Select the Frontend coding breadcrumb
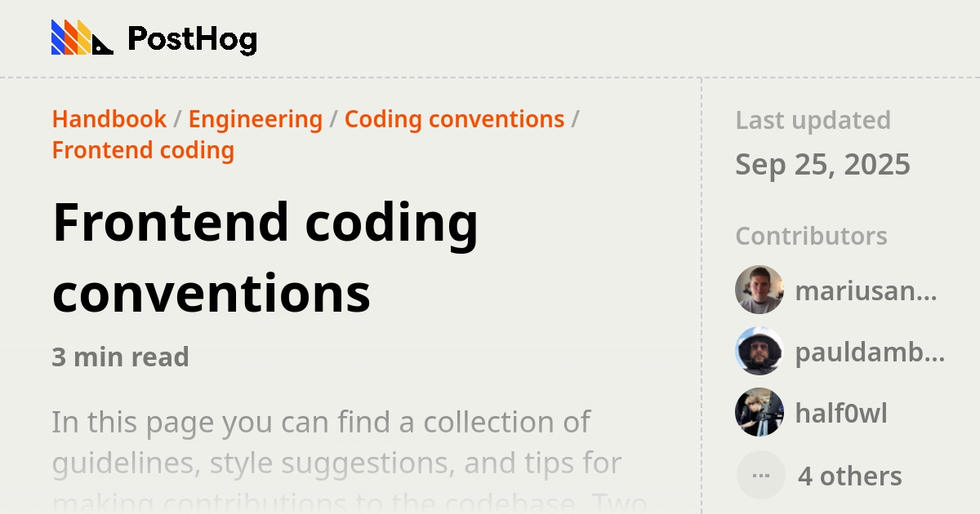 [x=143, y=150]
